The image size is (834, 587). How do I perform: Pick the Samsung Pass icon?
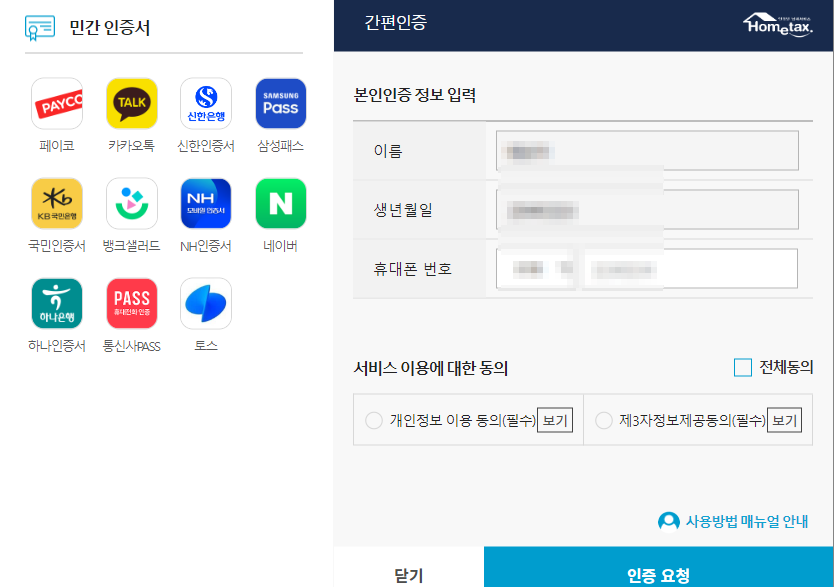[x=281, y=104]
